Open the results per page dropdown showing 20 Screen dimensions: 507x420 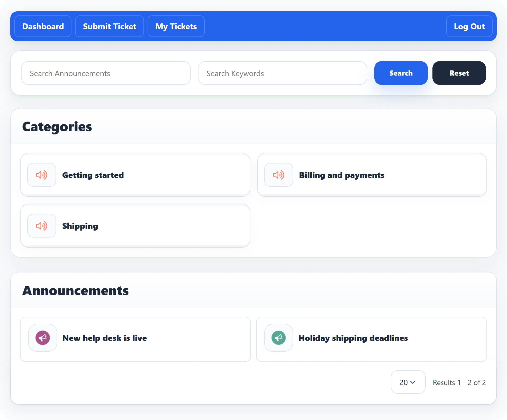(x=408, y=382)
